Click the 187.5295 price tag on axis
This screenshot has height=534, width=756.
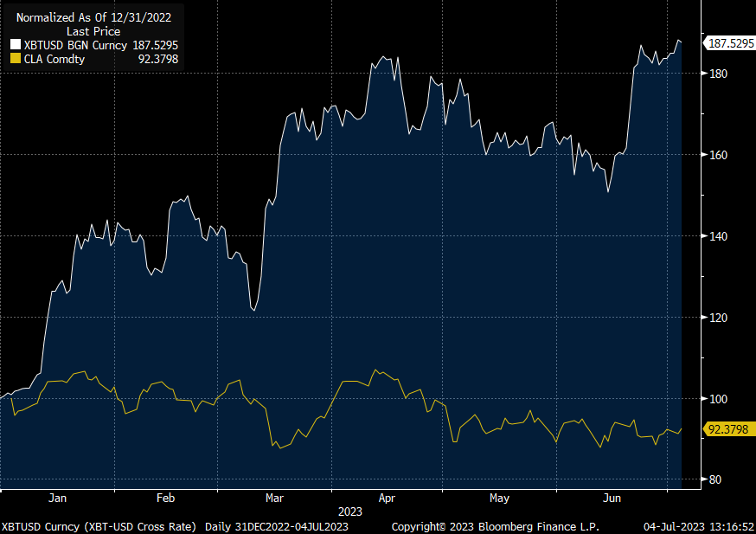tap(727, 43)
